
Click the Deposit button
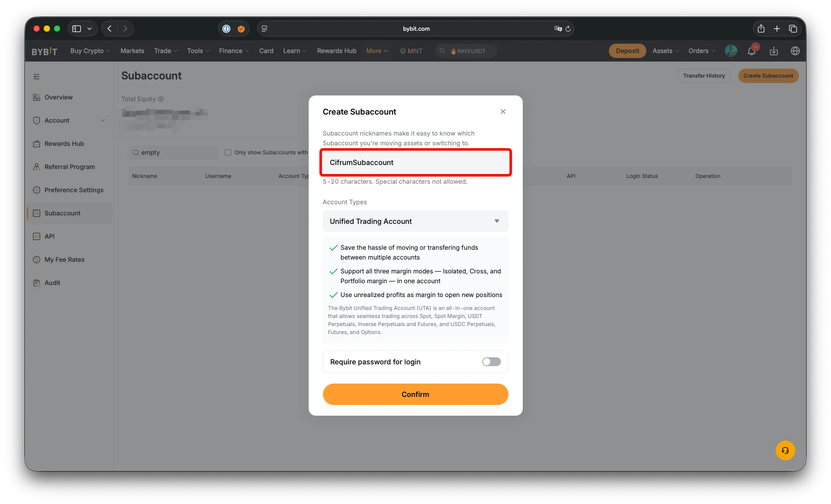coord(627,51)
